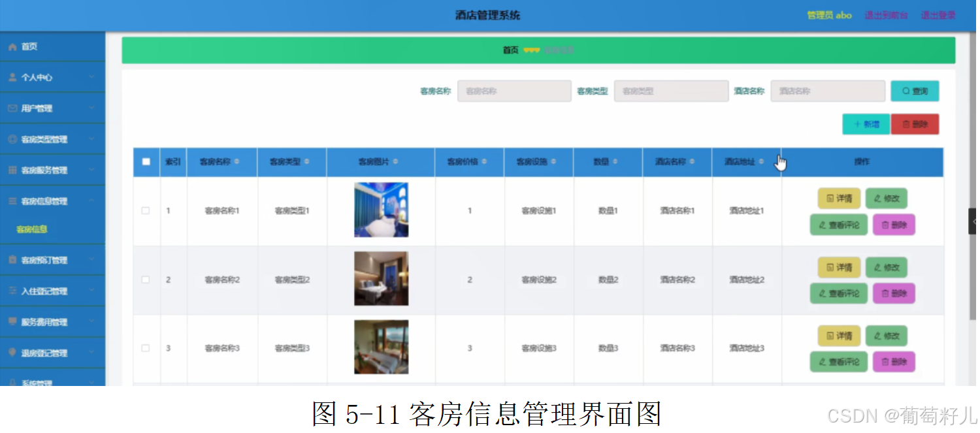Check the checkbox for row 3

(146, 347)
